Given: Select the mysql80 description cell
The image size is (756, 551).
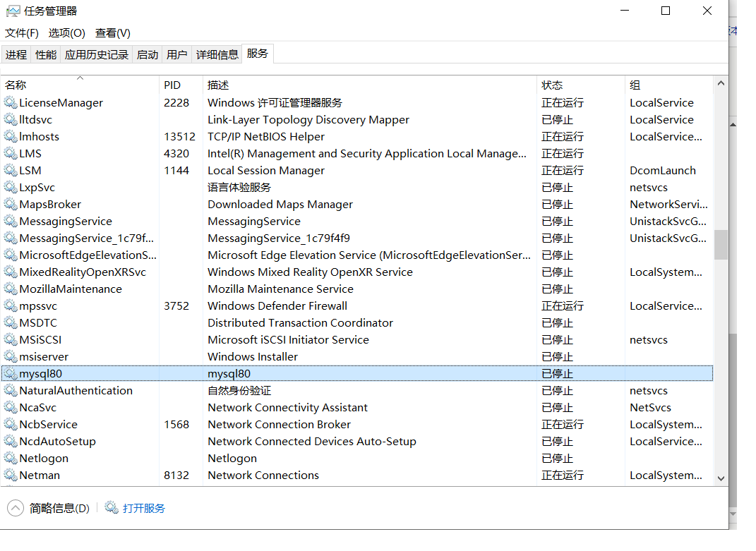Looking at the screenshot, I should point(229,374).
